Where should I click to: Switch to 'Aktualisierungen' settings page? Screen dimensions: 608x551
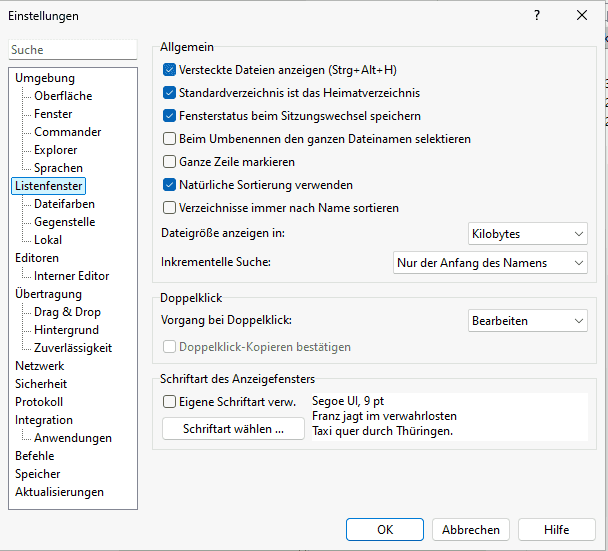(59, 492)
